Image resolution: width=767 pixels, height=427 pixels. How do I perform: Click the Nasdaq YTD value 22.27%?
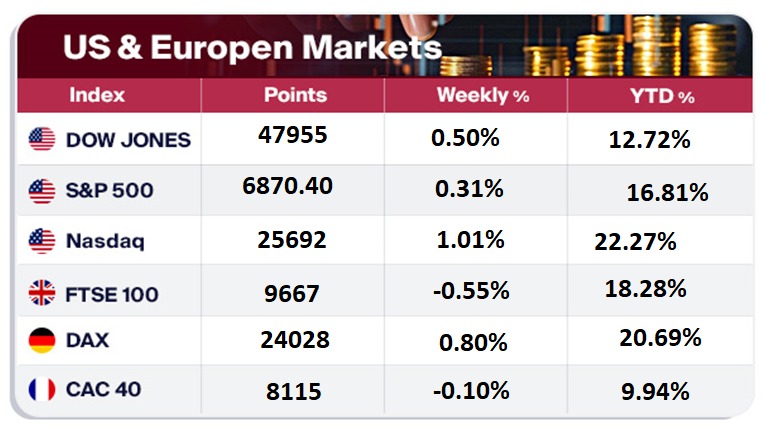coord(634,241)
